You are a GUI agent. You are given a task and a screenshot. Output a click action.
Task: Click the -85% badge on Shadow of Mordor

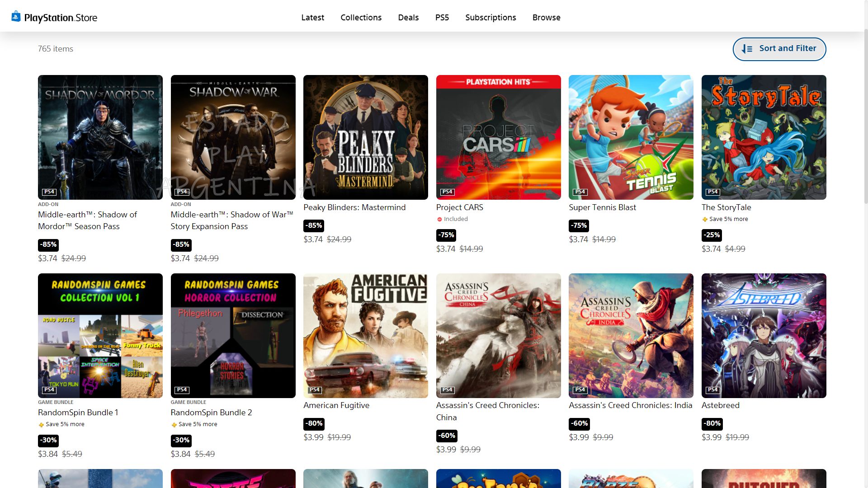tap(48, 244)
